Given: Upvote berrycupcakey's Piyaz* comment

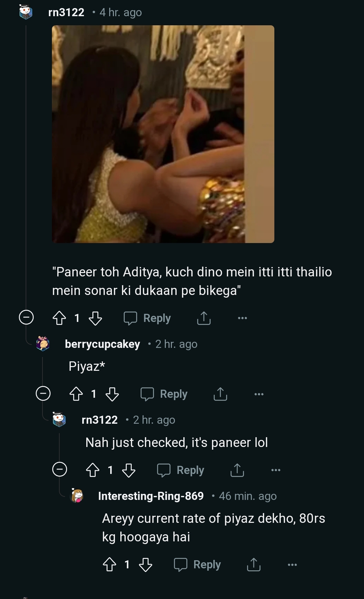Looking at the screenshot, I should tap(76, 394).
